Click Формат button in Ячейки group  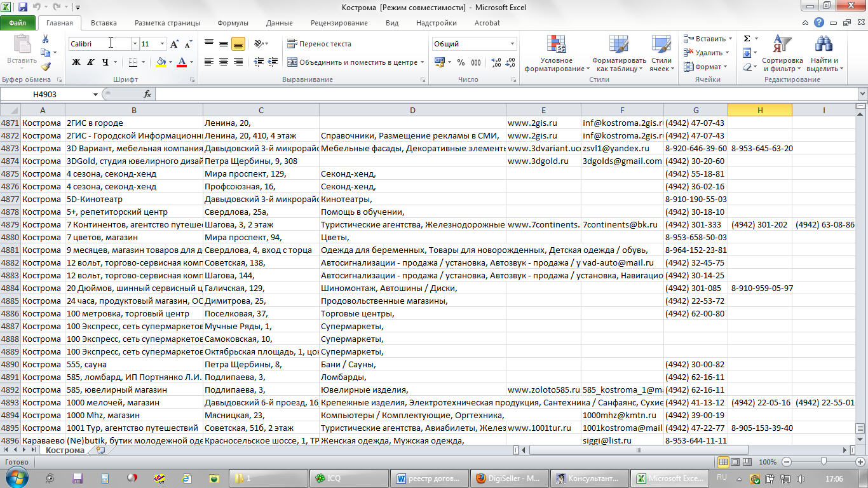coord(705,67)
